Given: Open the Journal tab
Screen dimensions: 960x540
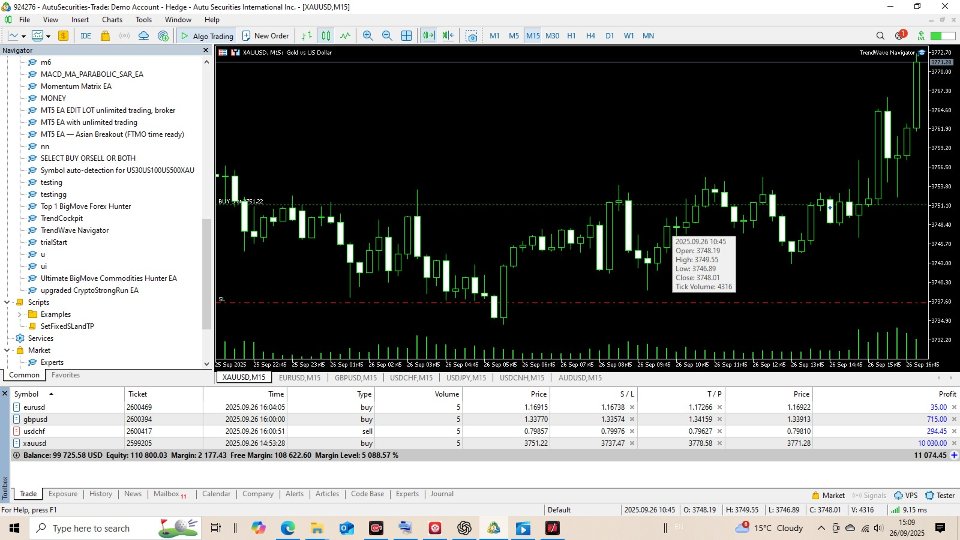Looking at the screenshot, I should 441,493.
